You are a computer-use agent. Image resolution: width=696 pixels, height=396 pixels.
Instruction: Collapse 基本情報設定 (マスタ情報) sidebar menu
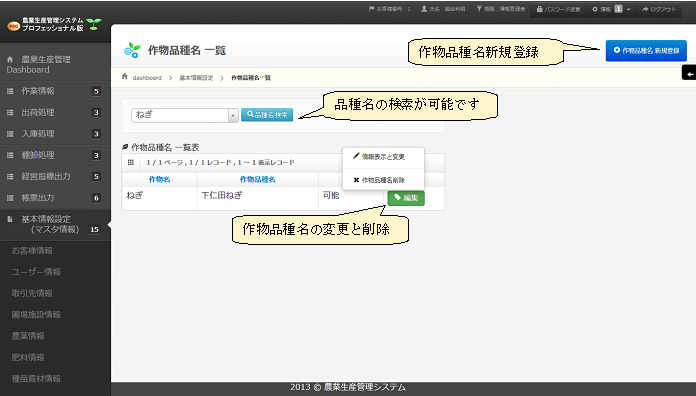coord(55,225)
